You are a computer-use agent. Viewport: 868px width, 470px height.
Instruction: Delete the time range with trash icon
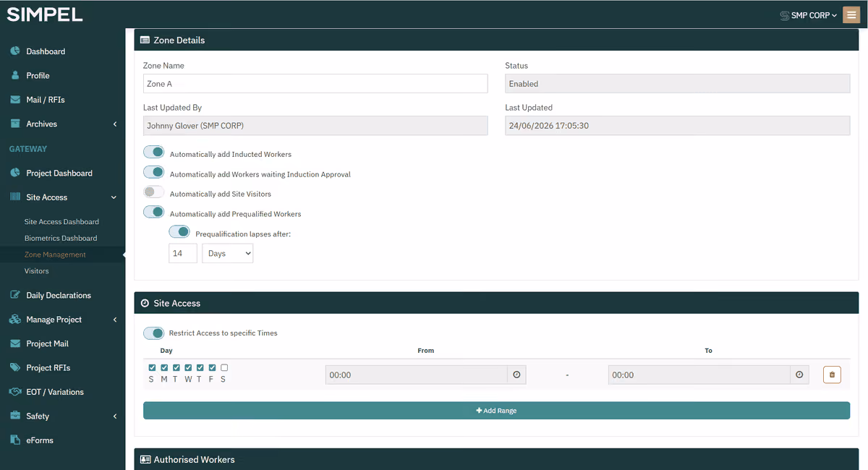point(832,375)
